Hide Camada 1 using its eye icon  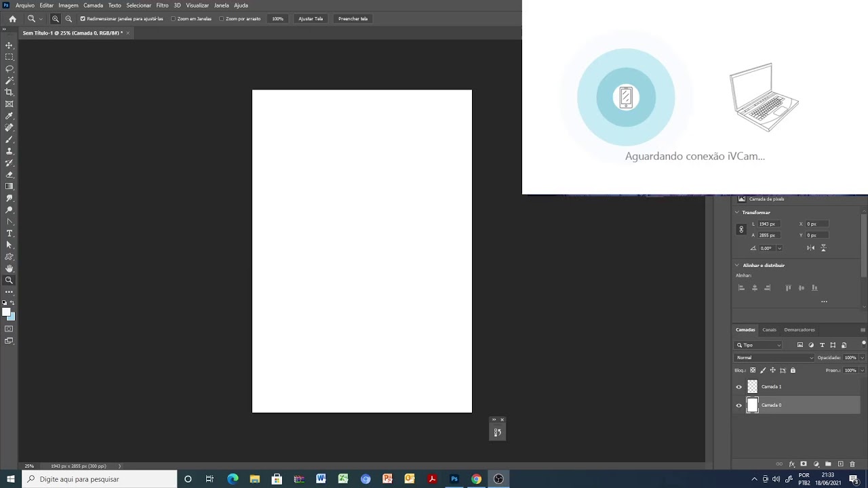pos(739,387)
